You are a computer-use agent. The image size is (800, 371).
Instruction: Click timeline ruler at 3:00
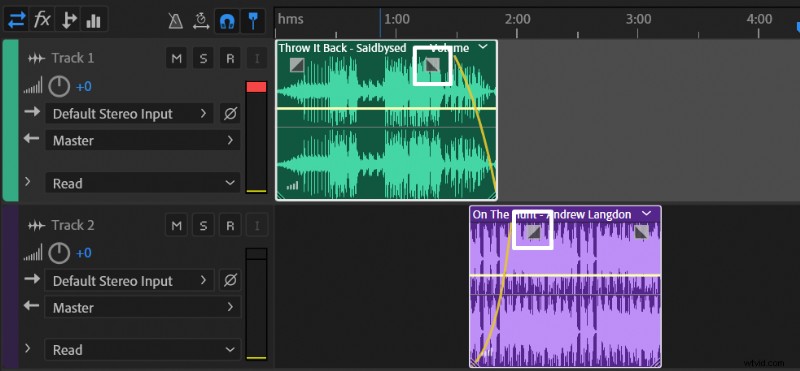638,19
